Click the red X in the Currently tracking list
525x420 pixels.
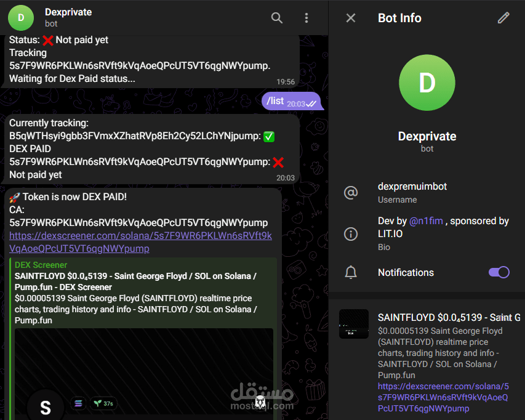click(x=278, y=163)
